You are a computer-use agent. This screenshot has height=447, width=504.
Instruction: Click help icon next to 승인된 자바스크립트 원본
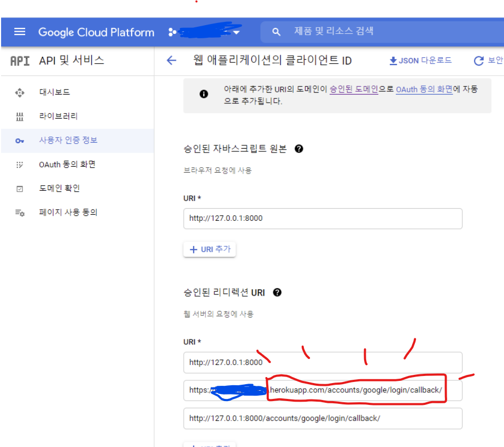(299, 149)
